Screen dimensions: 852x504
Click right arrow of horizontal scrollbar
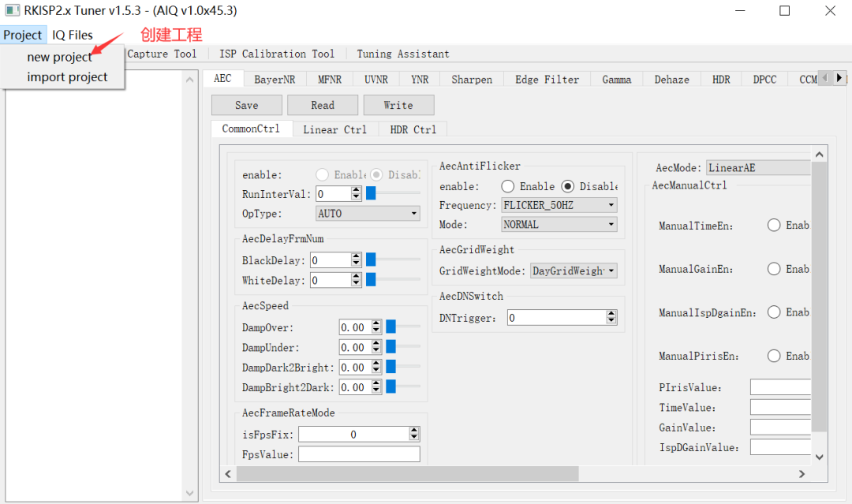[802, 474]
